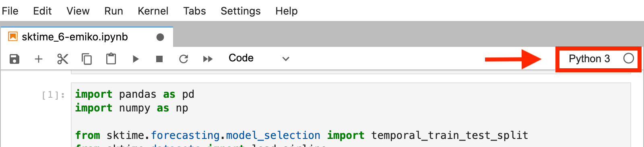The width and height of the screenshot is (644, 147).
Task: Restart the kernel with circular arrow icon
Action: pos(184,59)
